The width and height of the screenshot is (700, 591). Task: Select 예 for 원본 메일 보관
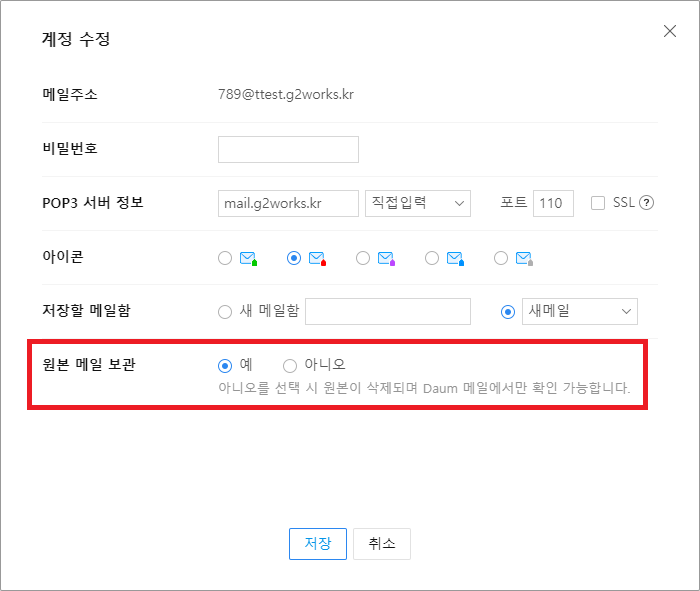(x=225, y=366)
